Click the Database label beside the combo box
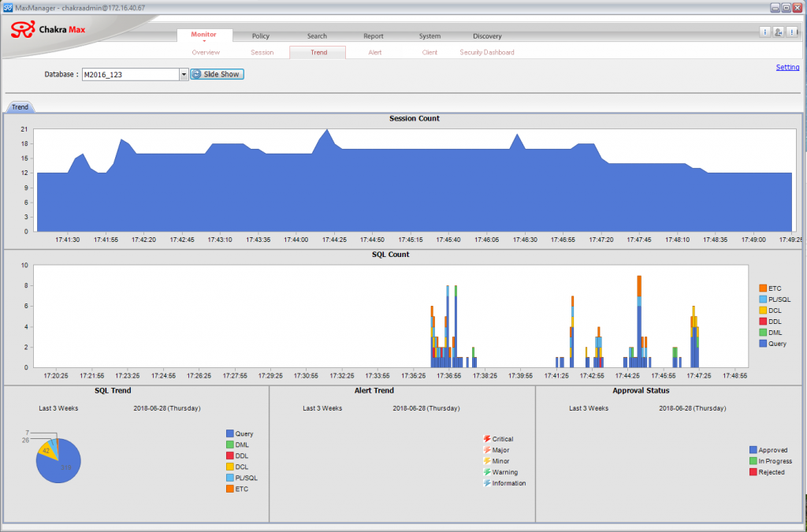Screen dimensions: 807x532 (x=61, y=74)
